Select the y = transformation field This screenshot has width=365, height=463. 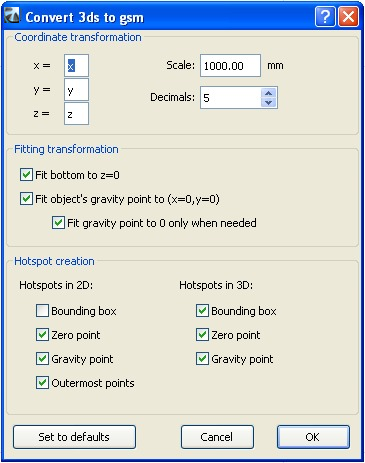point(76,90)
